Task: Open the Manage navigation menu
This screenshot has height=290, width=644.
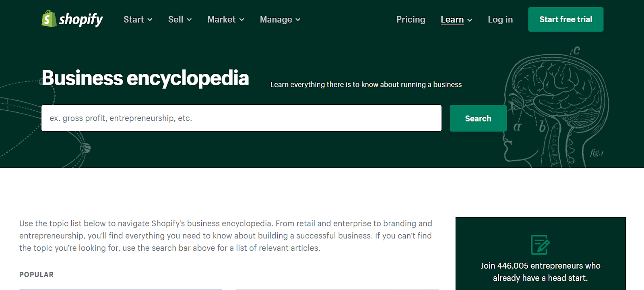Action: pos(276,19)
